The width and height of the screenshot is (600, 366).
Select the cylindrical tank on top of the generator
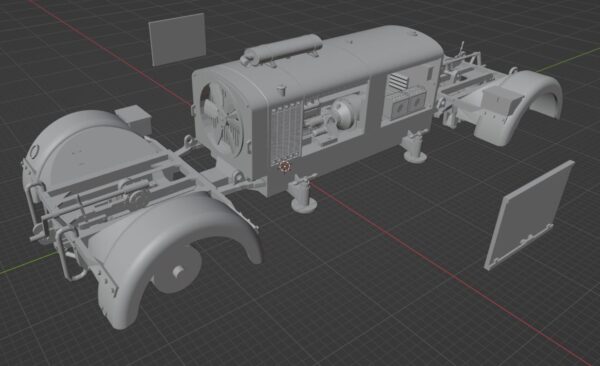coord(282,51)
